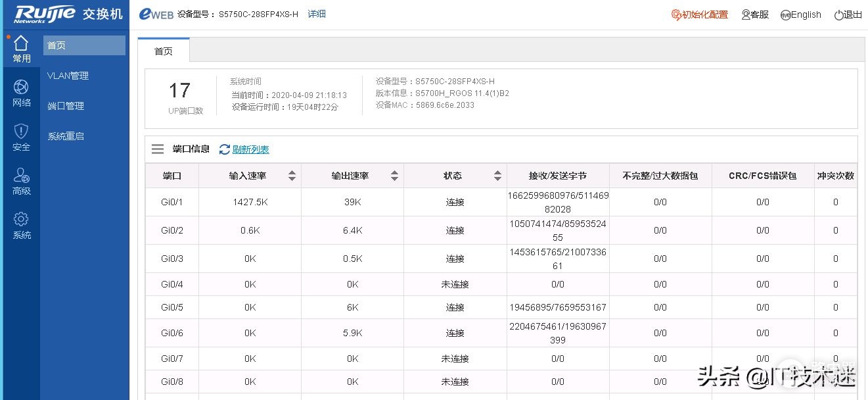Click the 退出 power icon
Image resolution: width=868 pixels, height=400 pixels.
tap(838, 15)
